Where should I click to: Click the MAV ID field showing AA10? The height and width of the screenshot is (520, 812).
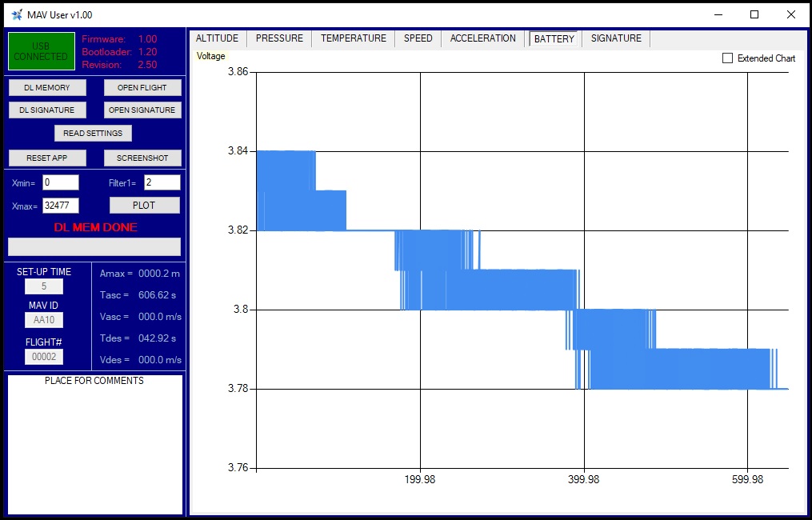click(x=44, y=320)
